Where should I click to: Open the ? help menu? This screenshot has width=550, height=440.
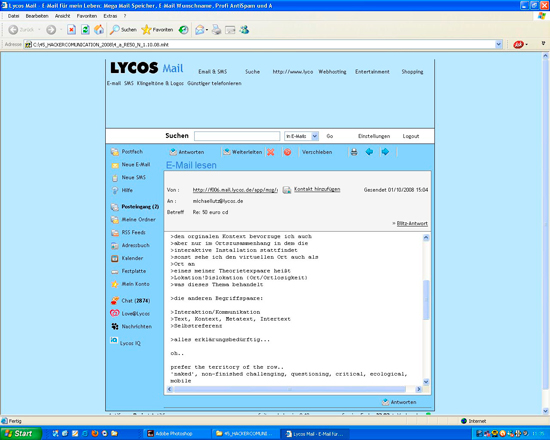[125, 16]
